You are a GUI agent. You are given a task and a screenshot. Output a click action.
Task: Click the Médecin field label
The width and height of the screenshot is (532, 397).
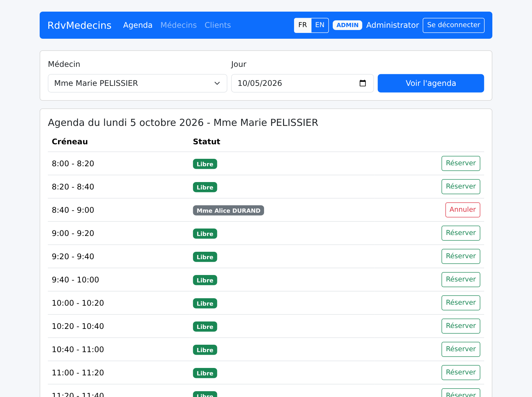[x=64, y=64]
